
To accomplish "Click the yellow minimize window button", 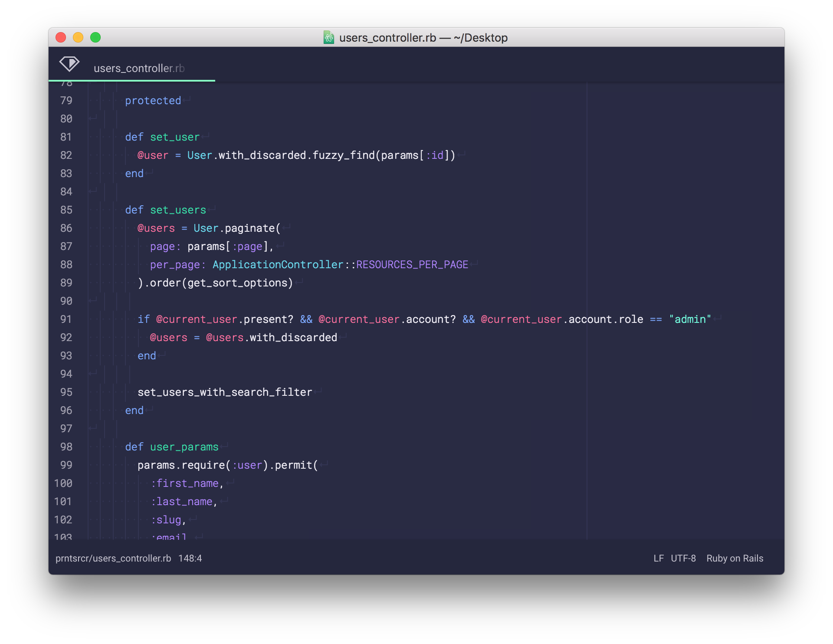I will (78, 38).
